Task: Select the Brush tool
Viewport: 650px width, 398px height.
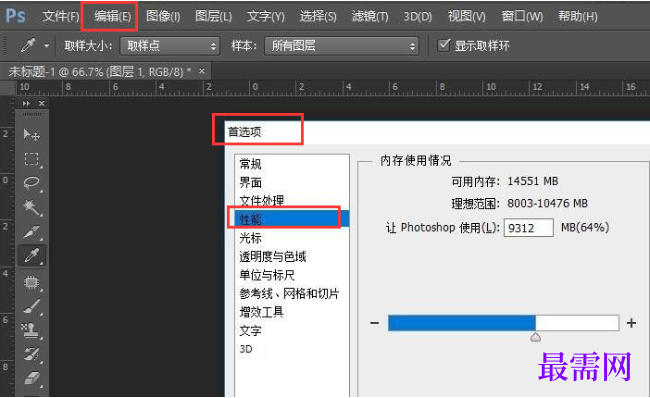Action: click(x=32, y=306)
